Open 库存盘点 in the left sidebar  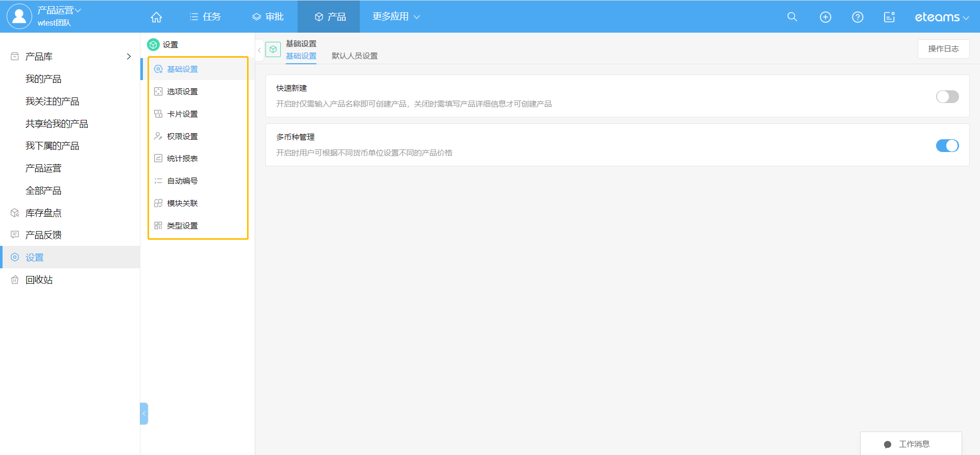point(43,213)
